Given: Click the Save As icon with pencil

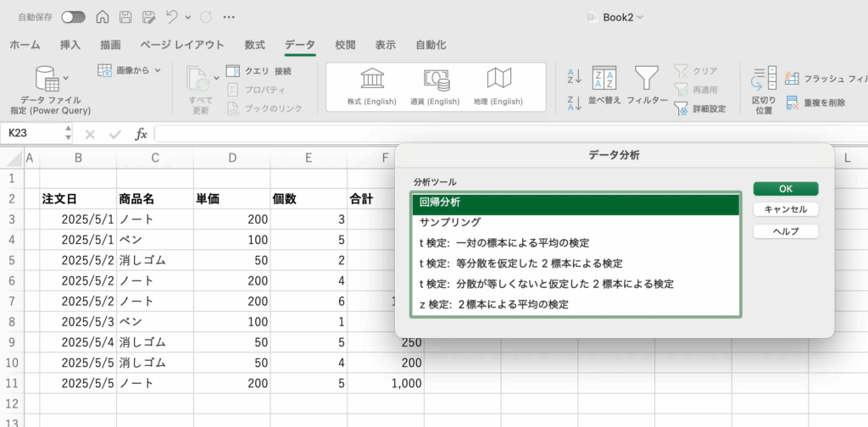Looking at the screenshot, I should [148, 17].
